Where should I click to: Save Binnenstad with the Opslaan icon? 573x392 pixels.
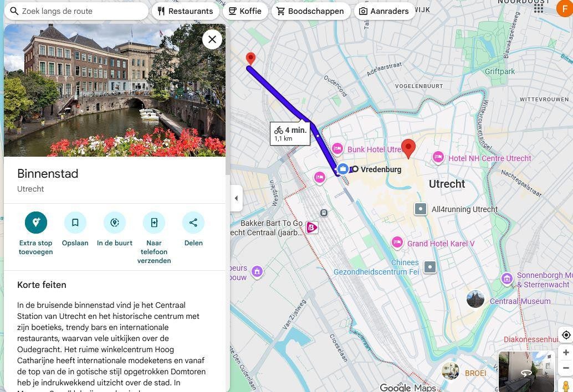[x=75, y=223]
